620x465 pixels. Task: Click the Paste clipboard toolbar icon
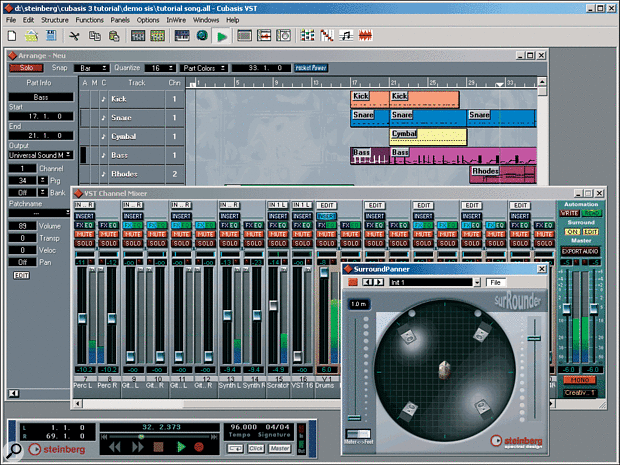[114, 36]
